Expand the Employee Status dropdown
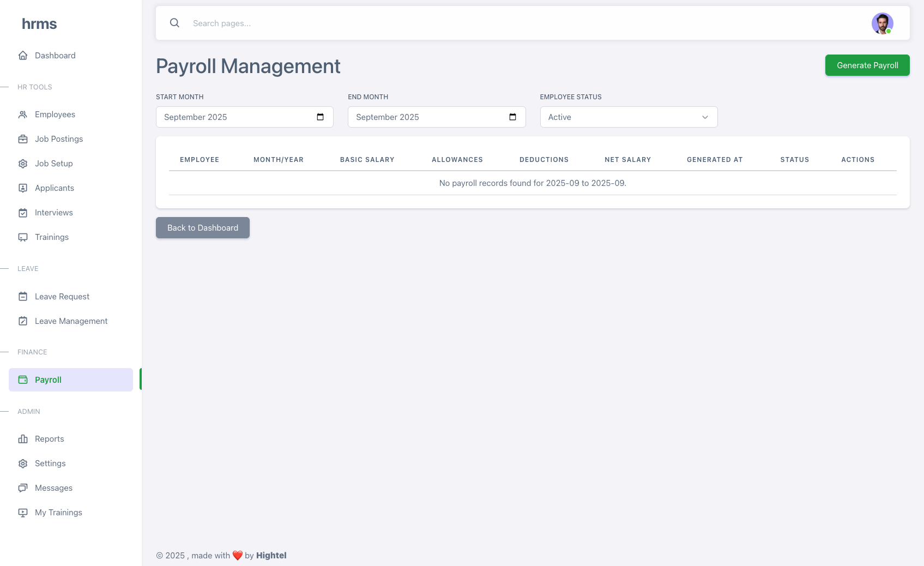This screenshot has width=924, height=566. [x=628, y=117]
